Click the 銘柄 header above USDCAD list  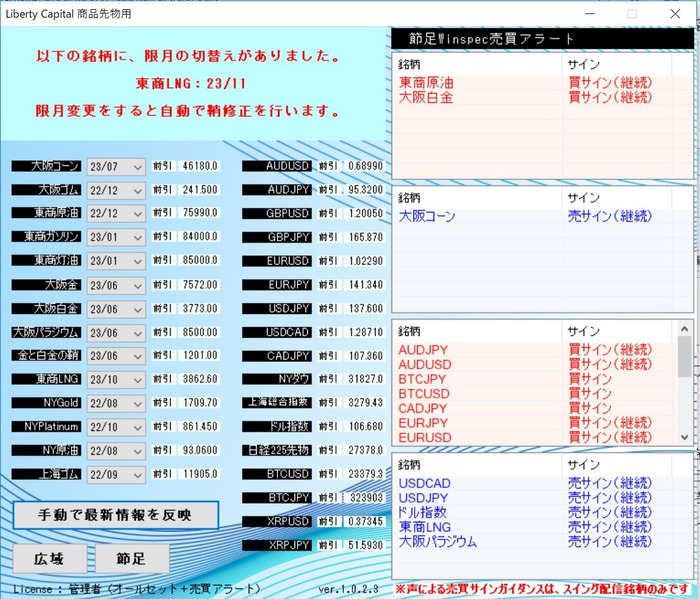tap(477, 465)
